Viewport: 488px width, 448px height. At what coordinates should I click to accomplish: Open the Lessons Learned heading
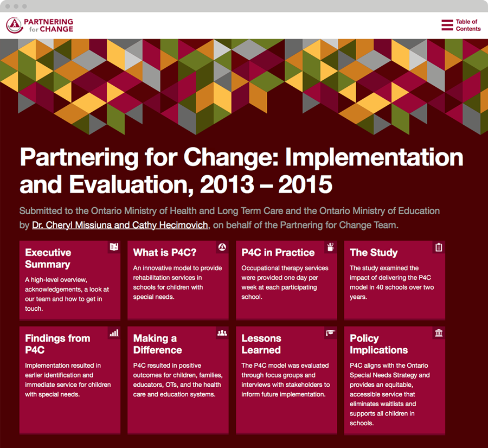coord(261,344)
